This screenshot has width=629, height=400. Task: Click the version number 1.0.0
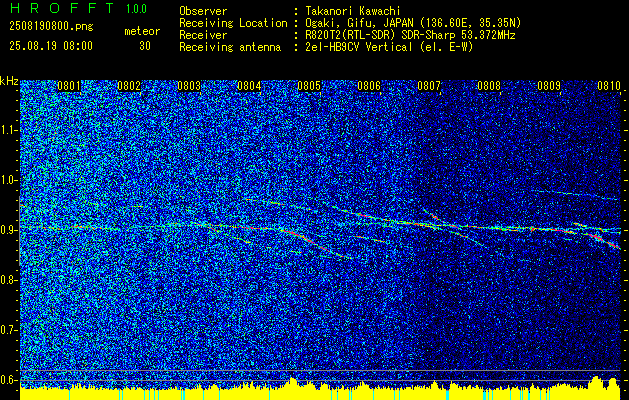tap(136, 9)
